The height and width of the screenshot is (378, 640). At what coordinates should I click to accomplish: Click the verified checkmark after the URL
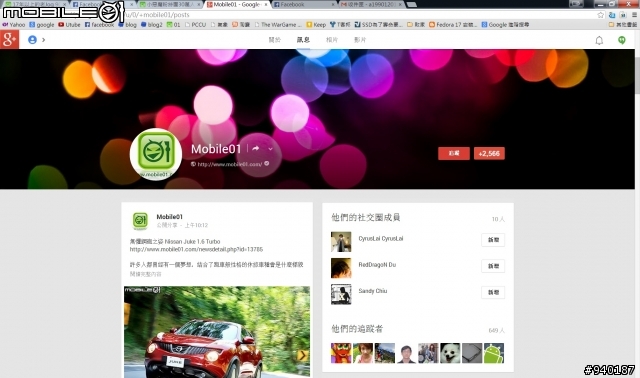click(267, 163)
